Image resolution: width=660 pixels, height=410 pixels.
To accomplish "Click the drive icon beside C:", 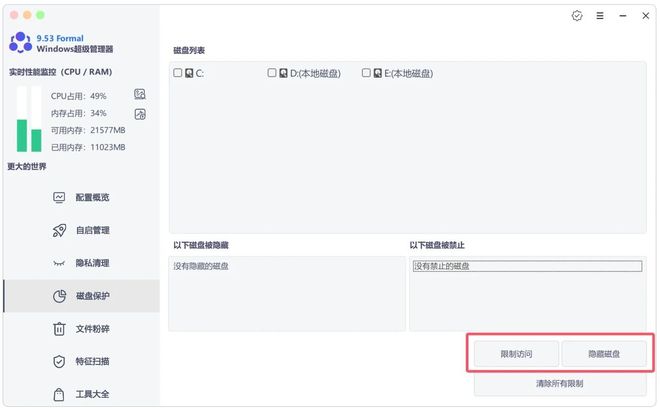I will coord(189,73).
